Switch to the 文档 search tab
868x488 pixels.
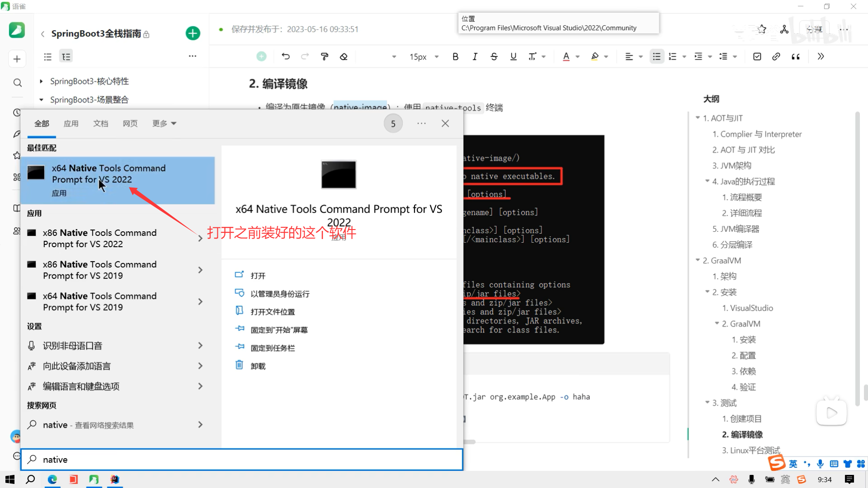tap(100, 123)
